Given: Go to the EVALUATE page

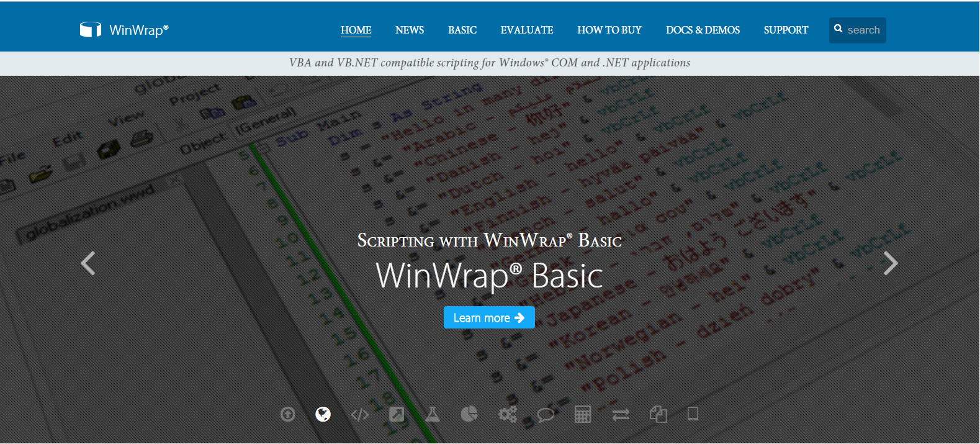Looking at the screenshot, I should click(x=527, y=30).
